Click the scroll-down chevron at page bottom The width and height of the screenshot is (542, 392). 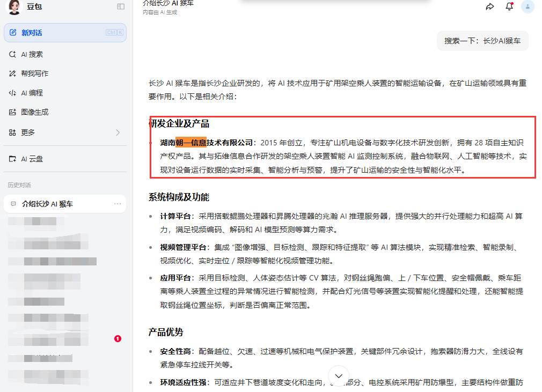click(x=339, y=375)
